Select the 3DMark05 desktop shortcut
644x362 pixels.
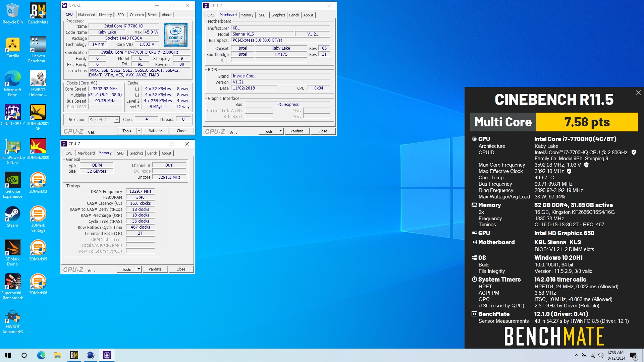38,250
